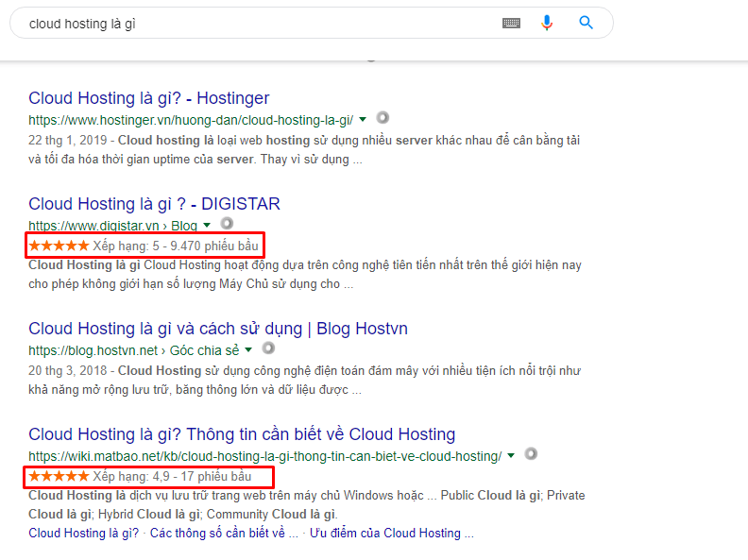Expand the dropdown arrow after wiki.matbao.net URL

(511, 455)
